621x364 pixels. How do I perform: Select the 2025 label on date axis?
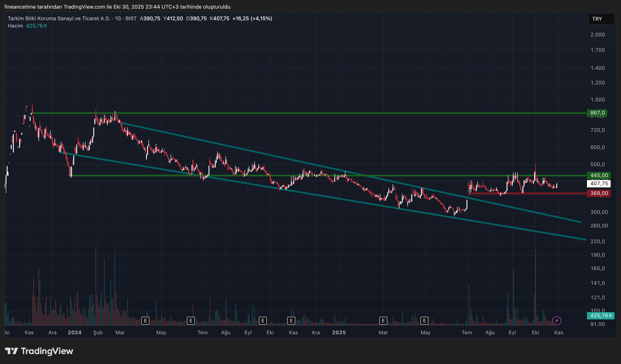(339, 333)
